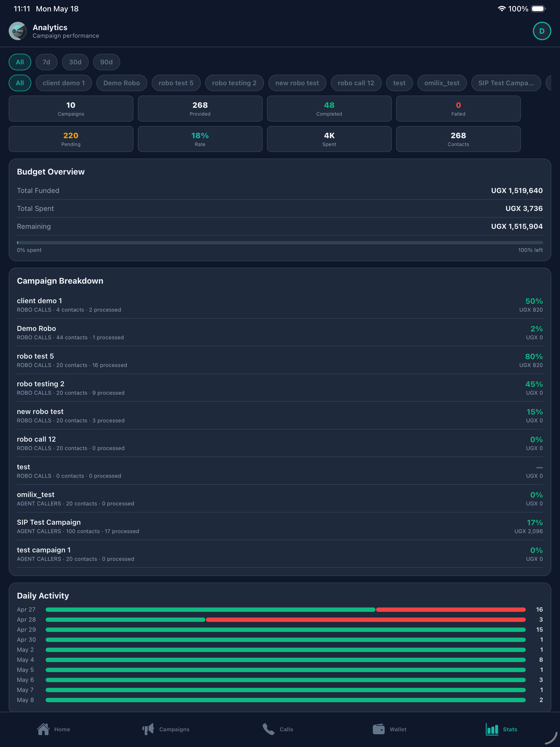This screenshot has height=747, width=560.
Task: Open the 48 Completed stat card
Action: [x=329, y=109]
